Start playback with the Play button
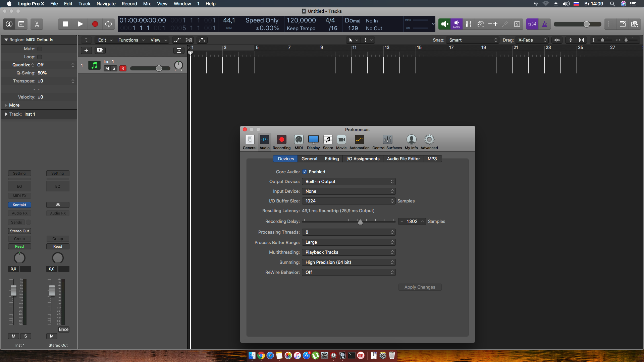Screen dimensions: 644x362 [x=80, y=24]
